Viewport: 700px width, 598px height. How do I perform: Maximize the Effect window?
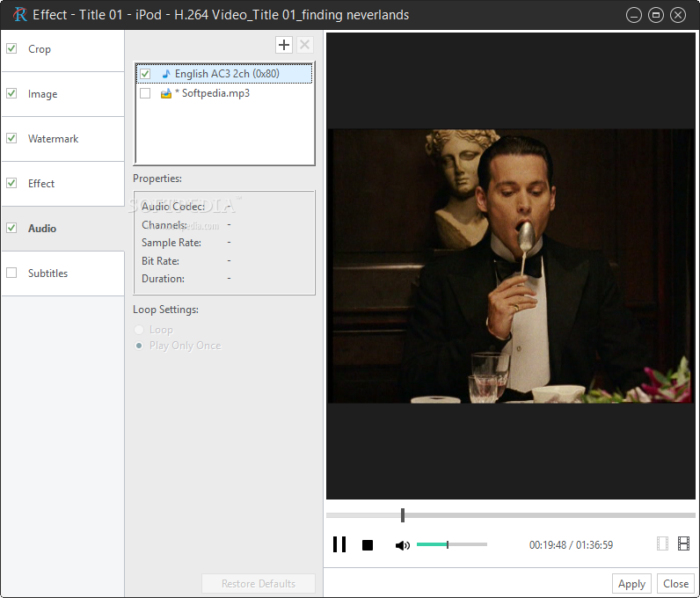[656, 15]
